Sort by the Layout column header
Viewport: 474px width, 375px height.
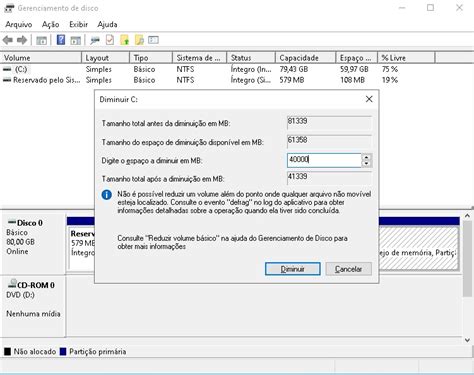tap(105, 58)
